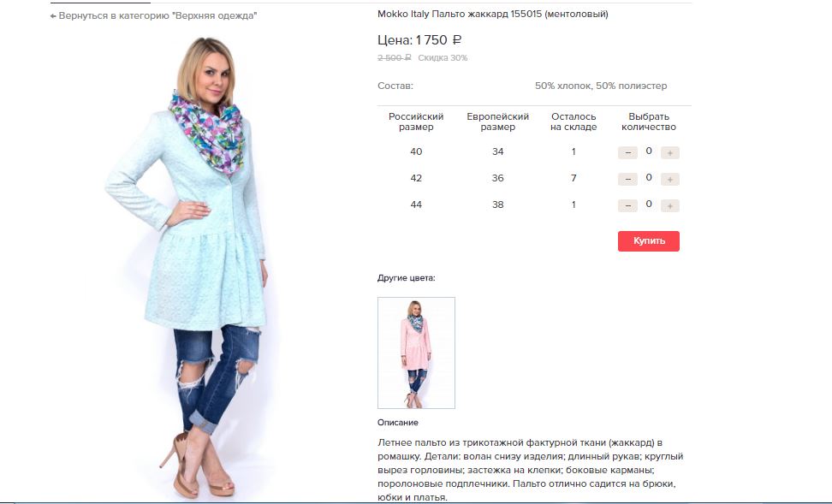
Task: Decrease quantity for Russian size 40
Action: (x=627, y=153)
